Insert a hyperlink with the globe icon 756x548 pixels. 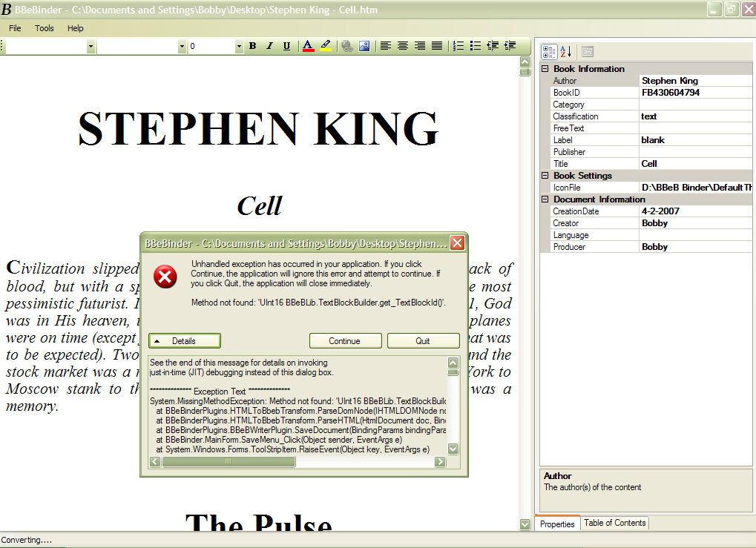pyautogui.click(x=347, y=46)
